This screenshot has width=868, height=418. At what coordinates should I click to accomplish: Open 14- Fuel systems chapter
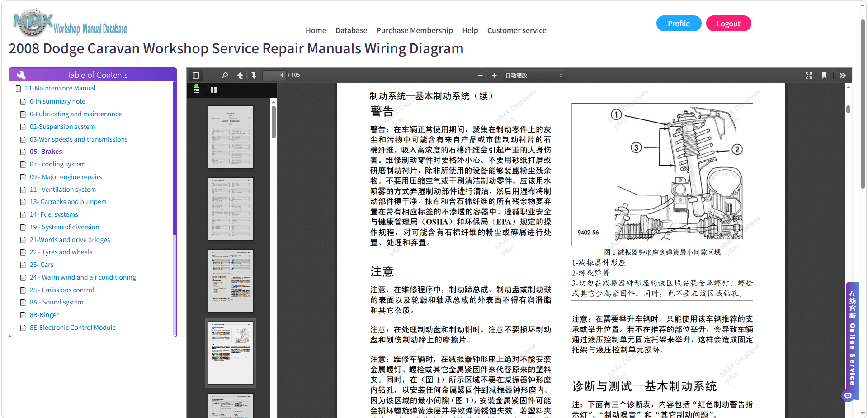[54, 214]
